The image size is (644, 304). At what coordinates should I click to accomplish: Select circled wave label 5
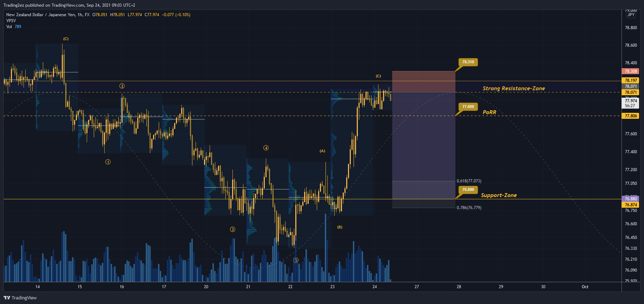coord(296,260)
